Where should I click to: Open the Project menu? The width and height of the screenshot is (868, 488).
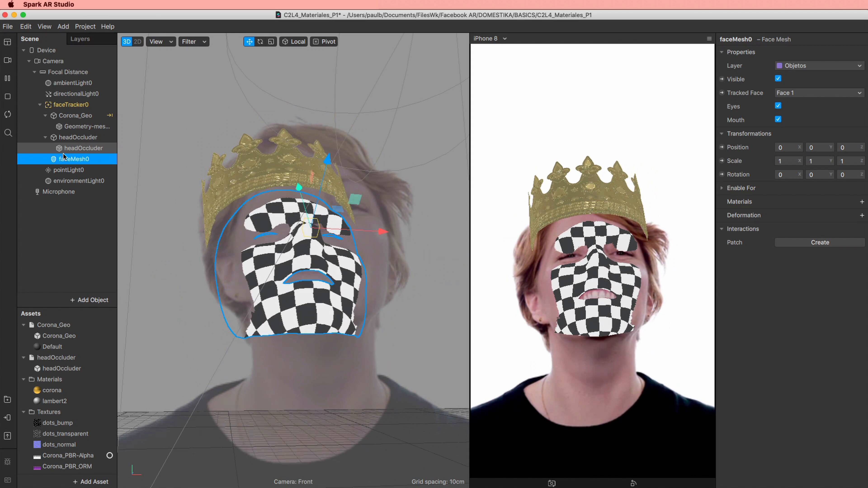pos(85,26)
